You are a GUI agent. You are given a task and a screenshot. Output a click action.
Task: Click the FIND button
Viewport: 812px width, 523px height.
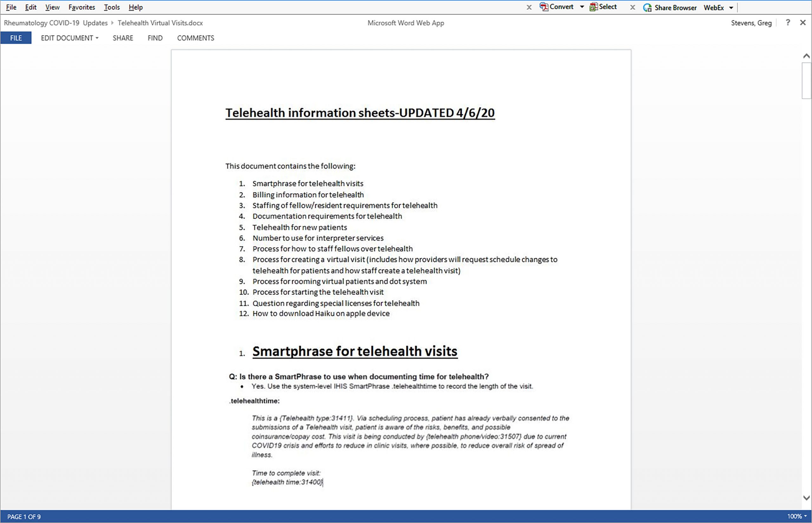[155, 38]
